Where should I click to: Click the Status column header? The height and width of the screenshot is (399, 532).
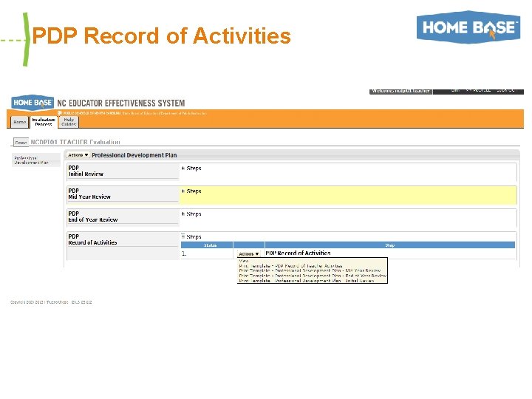[207, 245]
